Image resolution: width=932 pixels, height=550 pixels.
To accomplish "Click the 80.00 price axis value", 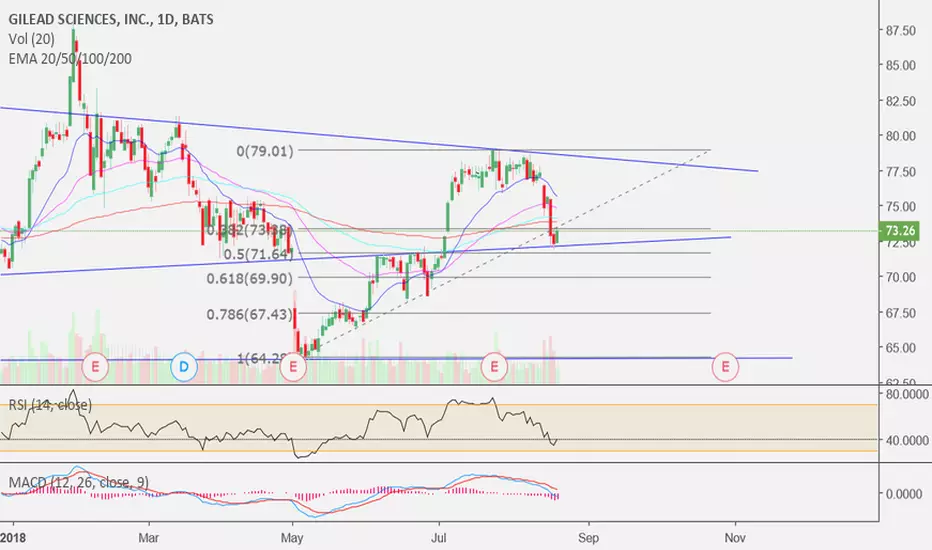I will pos(900,136).
